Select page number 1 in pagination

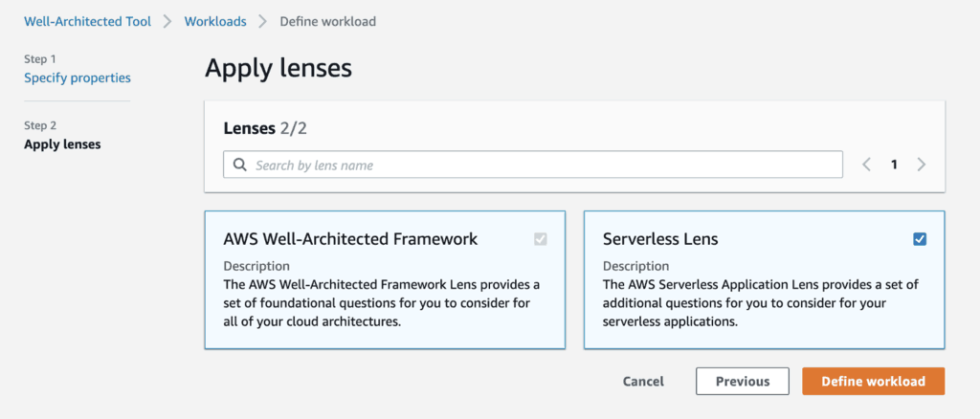(894, 165)
